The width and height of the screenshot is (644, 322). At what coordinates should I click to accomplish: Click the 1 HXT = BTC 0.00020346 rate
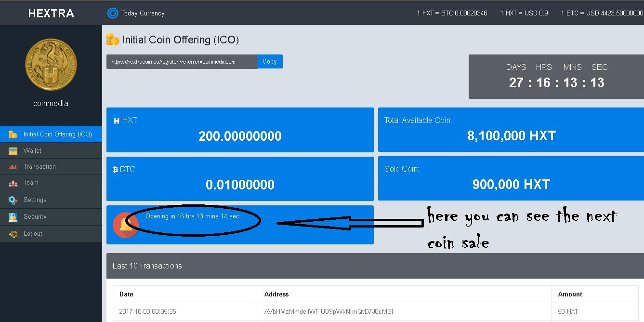point(452,13)
